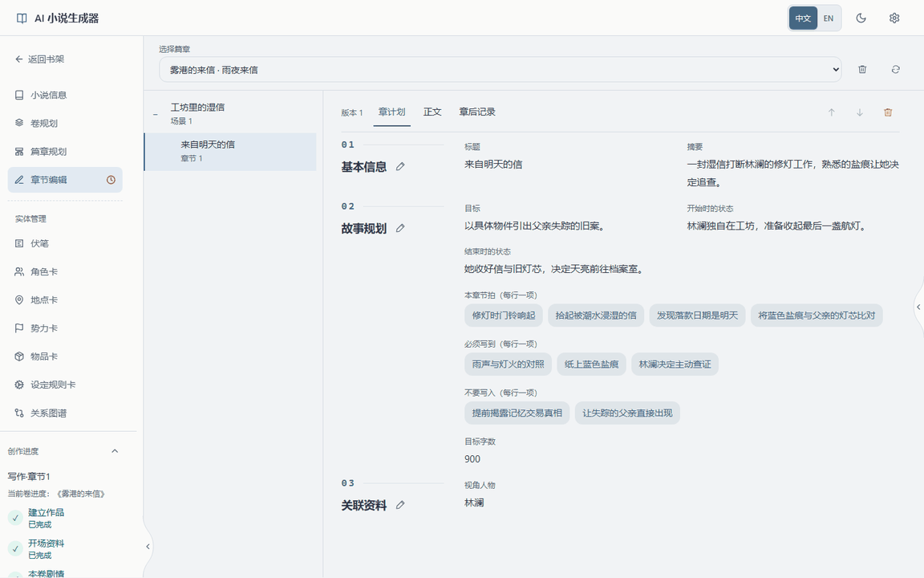Open 地点卡 entity page
924x578 pixels.
click(x=65, y=300)
